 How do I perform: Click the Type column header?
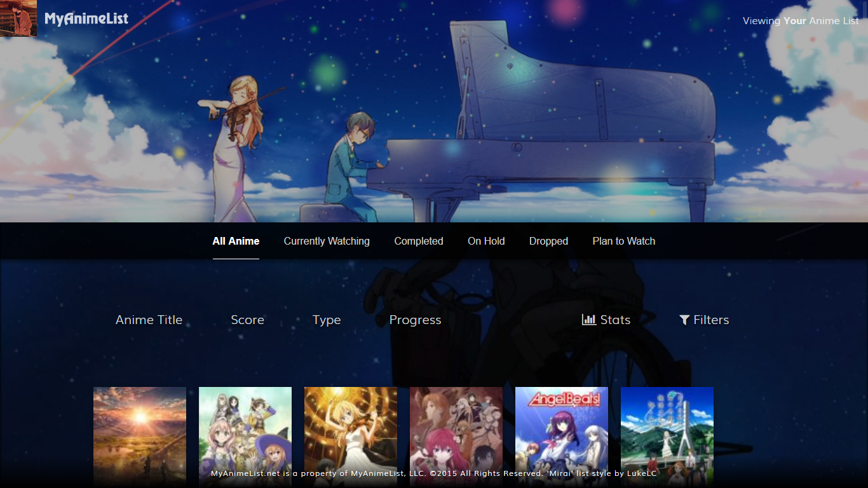pyautogui.click(x=327, y=320)
